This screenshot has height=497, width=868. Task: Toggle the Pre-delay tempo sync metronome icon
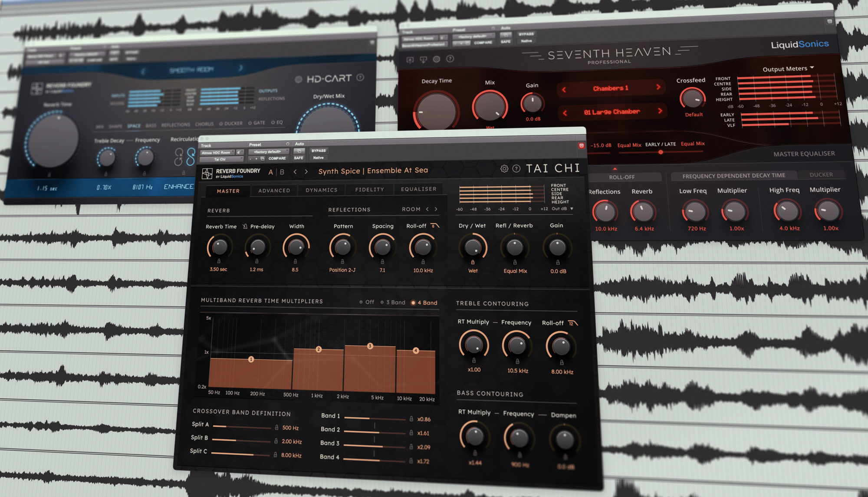(245, 226)
